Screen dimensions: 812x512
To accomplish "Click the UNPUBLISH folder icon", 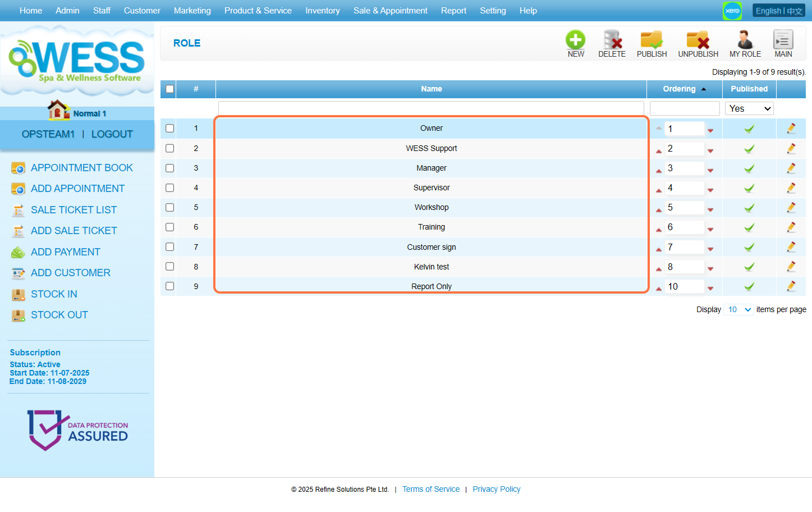I will 698,40.
